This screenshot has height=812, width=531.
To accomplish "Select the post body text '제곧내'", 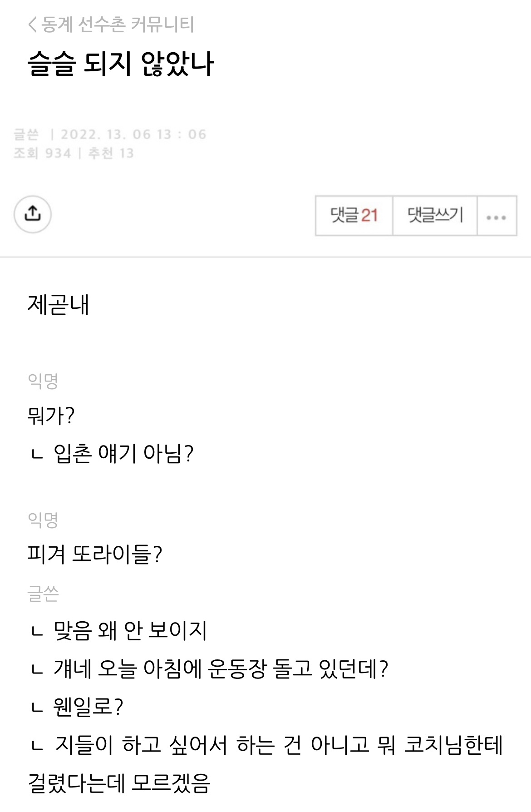I will [x=59, y=305].
